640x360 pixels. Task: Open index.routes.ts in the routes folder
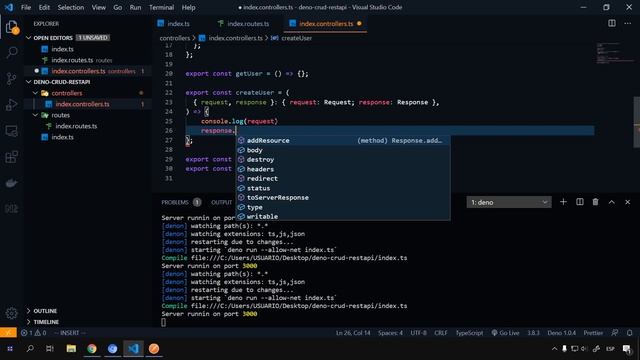(x=76, y=126)
